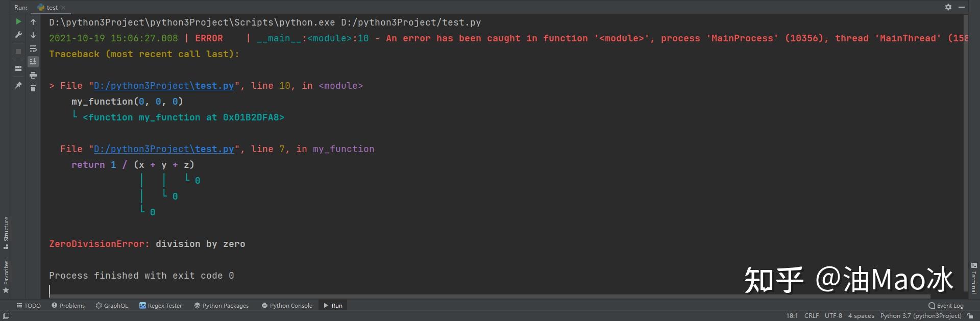Click '<function my_function at 0x01B2DFA8>' text
980x321 pixels.
click(183, 117)
